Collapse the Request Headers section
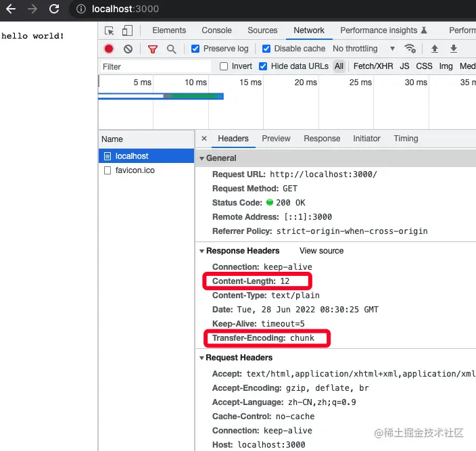This screenshot has width=476, height=451. pos(201,358)
